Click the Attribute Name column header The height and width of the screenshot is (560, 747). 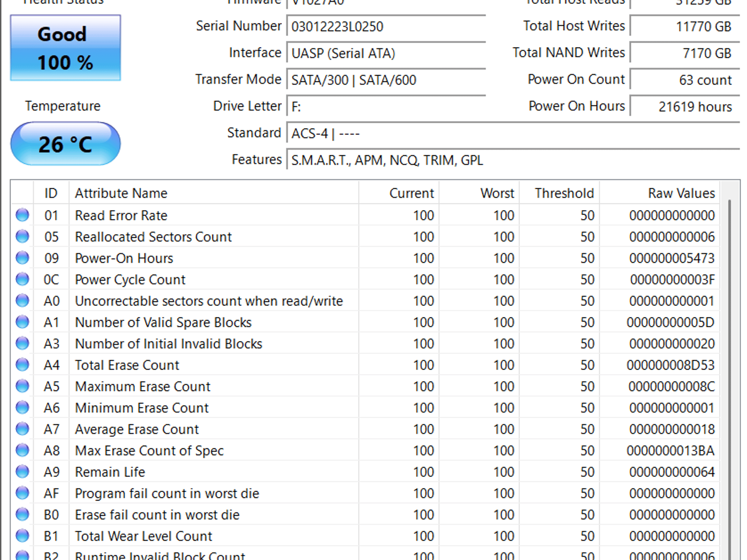(x=214, y=193)
